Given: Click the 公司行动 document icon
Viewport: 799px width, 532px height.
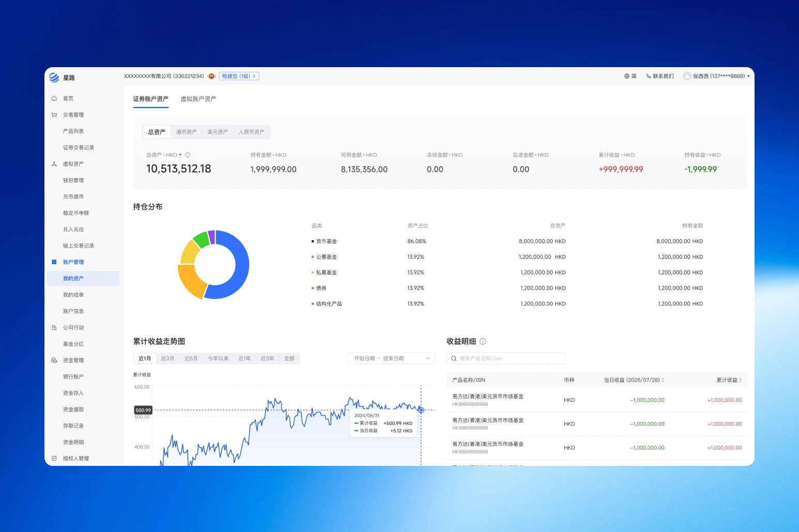Looking at the screenshot, I should [x=54, y=327].
